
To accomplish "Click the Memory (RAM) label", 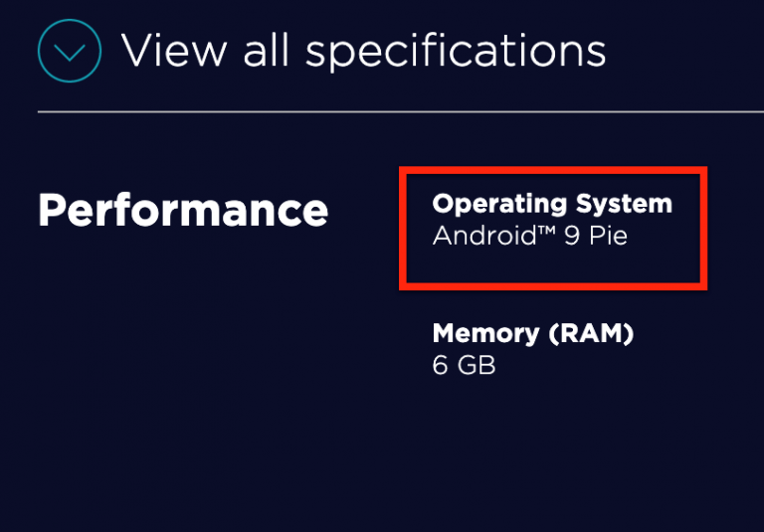I will [532, 334].
